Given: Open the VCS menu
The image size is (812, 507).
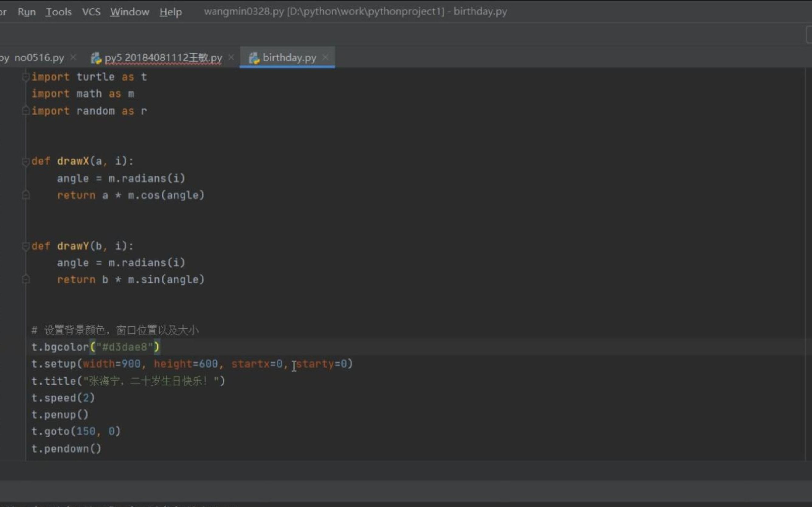Looking at the screenshot, I should click(91, 12).
